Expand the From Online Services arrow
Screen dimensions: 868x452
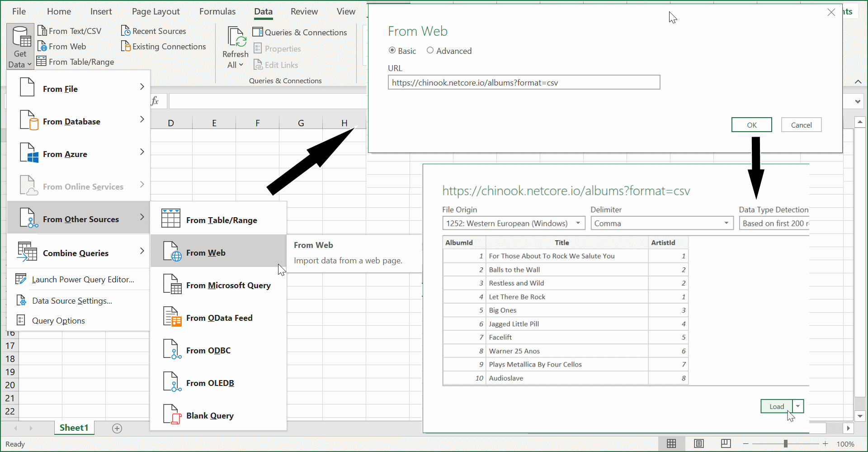pos(142,184)
